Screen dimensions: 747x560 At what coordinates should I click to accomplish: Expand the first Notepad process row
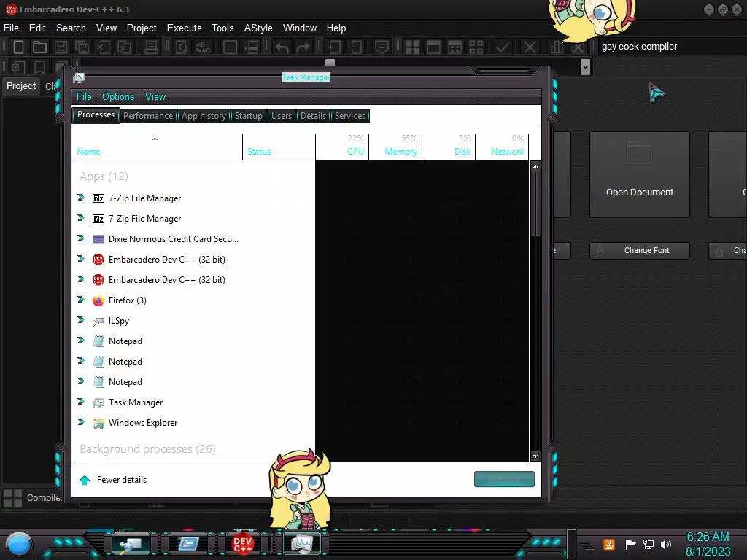point(81,341)
